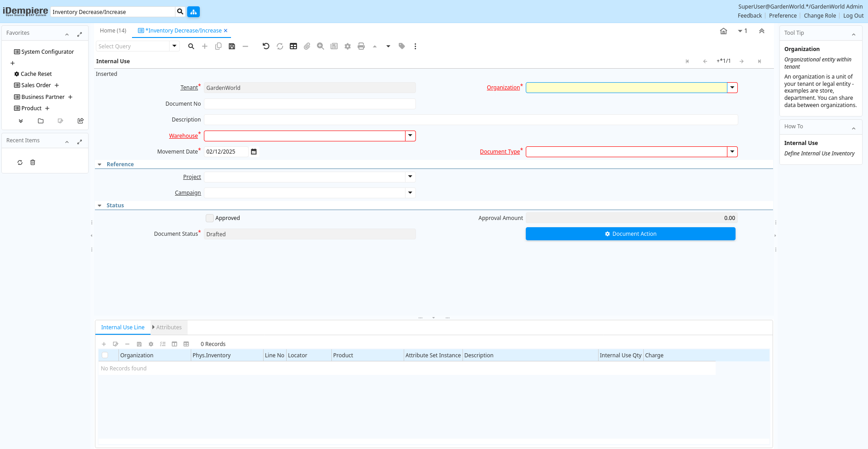This screenshot has height=449, width=868.
Task: Click the Menu tree icon beside the search box
Action: [193, 12]
